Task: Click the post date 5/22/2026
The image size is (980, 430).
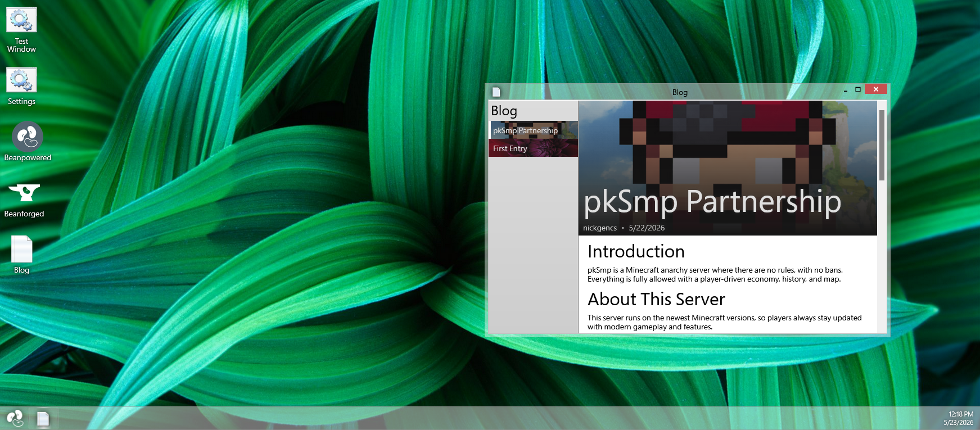Action: pos(647,228)
